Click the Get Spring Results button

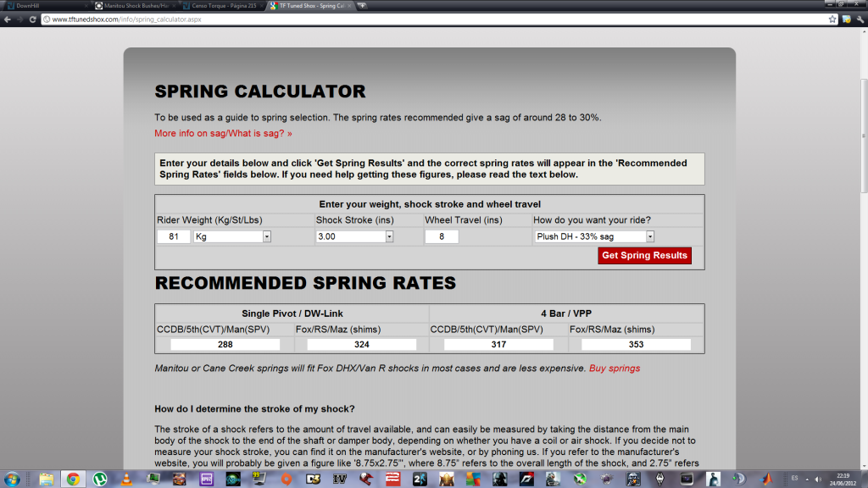pyautogui.click(x=644, y=256)
